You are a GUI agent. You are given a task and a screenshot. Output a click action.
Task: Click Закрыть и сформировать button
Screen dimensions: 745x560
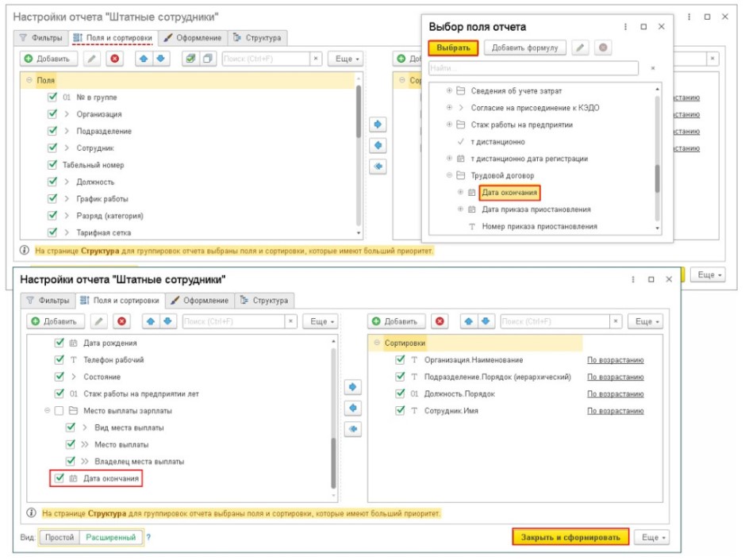click(570, 537)
